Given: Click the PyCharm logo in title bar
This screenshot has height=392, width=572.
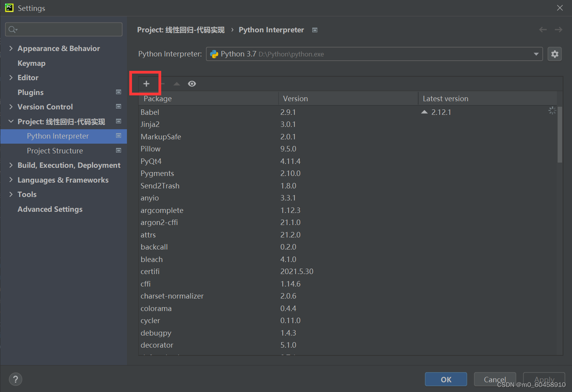Looking at the screenshot, I should (9, 8).
